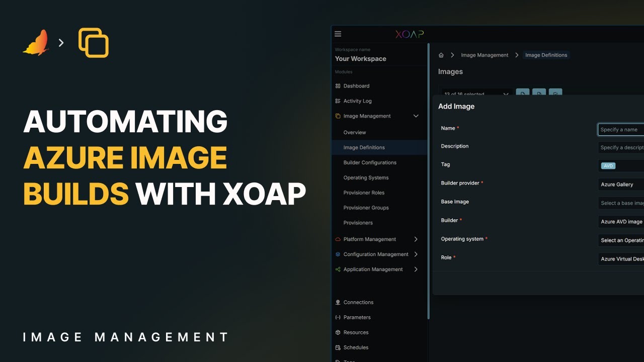Expand the Platform Management chevron
644x362 pixels.
click(x=416, y=239)
